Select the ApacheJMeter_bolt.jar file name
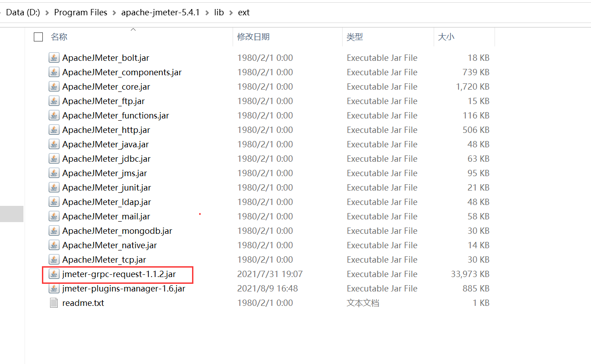 pos(106,58)
